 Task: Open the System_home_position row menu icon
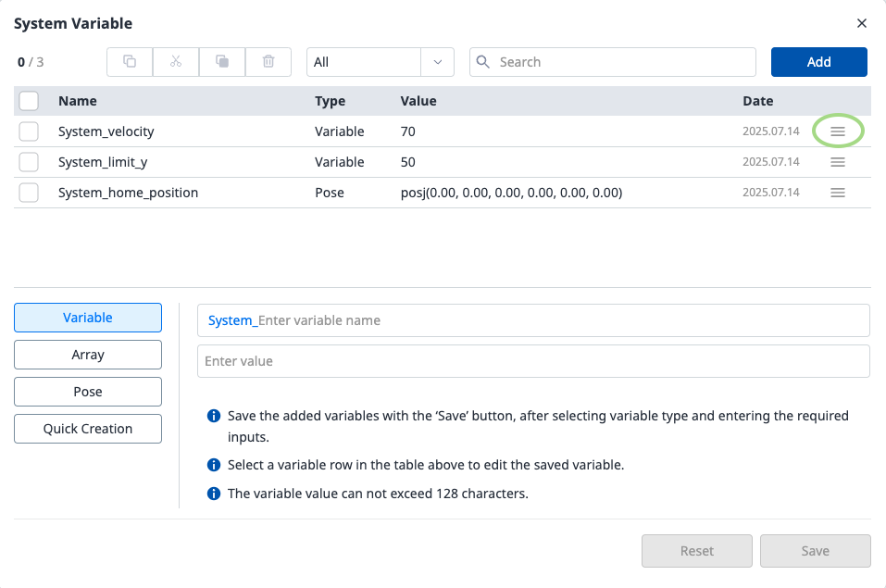(x=838, y=193)
